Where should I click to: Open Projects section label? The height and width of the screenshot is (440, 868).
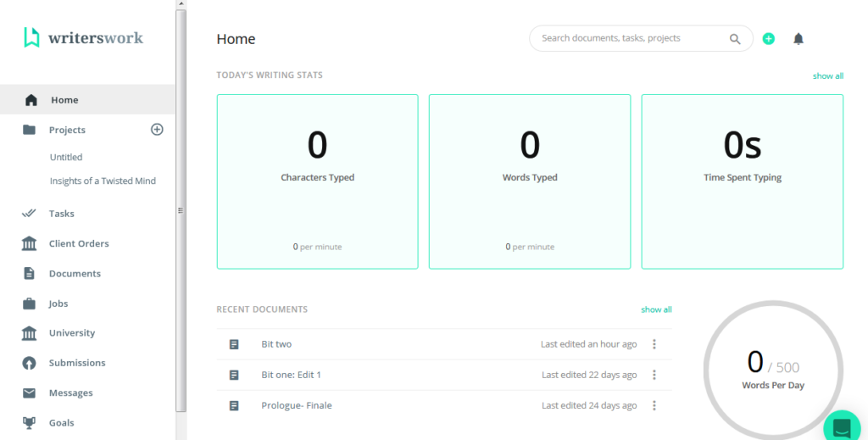(x=67, y=130)
